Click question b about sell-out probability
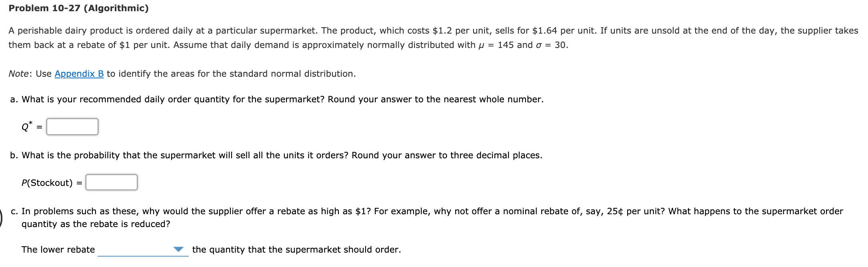Screen dimensions: 868x267 pos(276,155)
